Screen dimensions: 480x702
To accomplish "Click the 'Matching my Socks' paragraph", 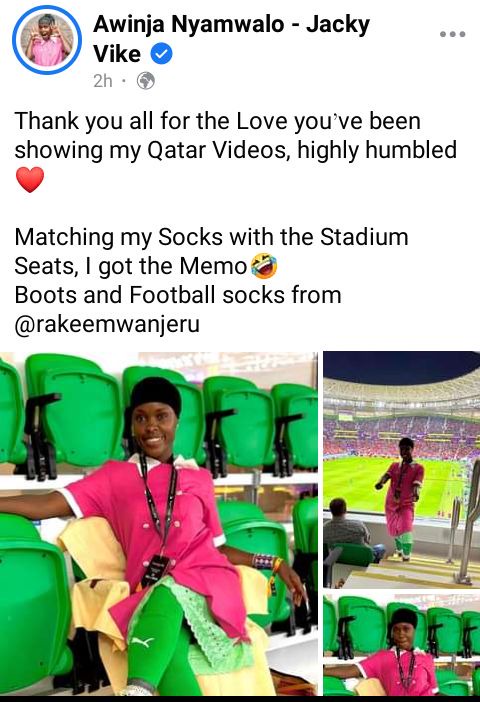I will coord(211,252).
